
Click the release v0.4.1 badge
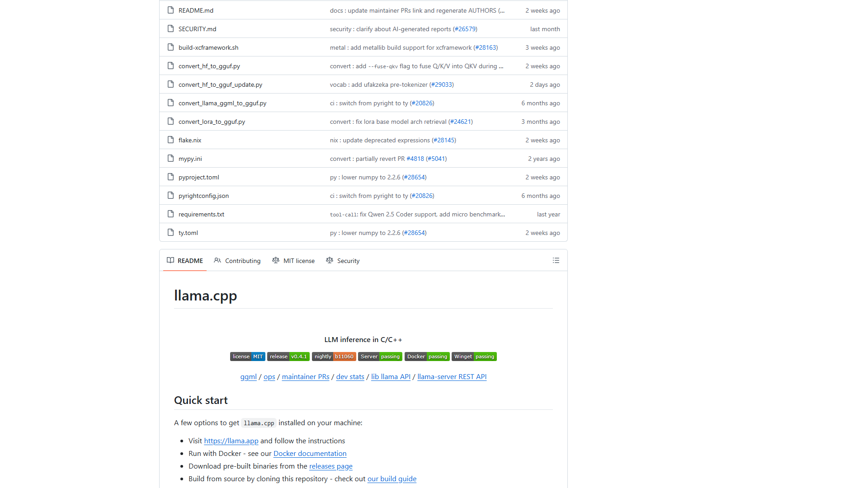(288, 357)
